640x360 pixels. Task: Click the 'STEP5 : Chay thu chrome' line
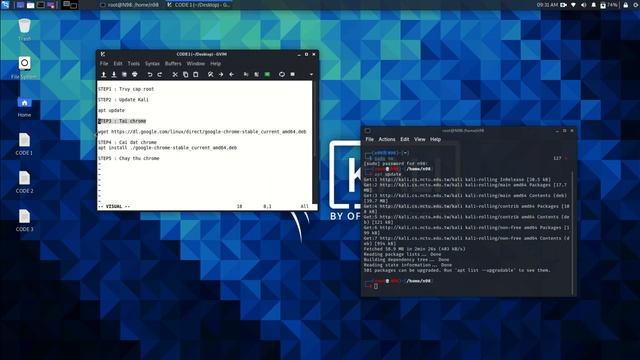[129, 158]
